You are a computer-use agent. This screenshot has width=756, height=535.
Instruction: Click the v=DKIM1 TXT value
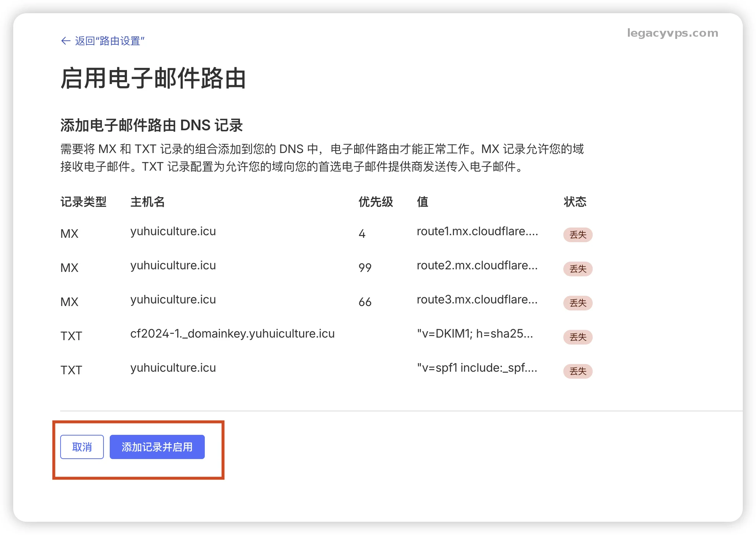coord(475,334)
